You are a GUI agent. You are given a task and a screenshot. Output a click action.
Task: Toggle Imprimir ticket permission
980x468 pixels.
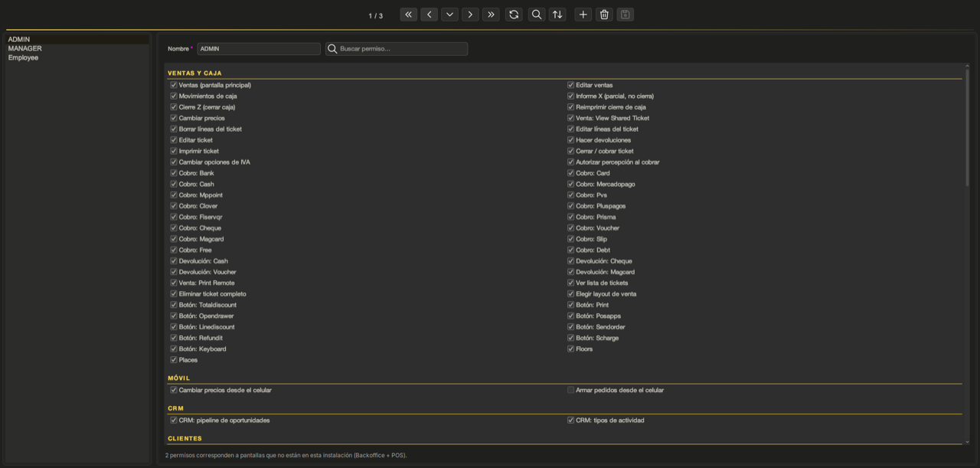(174, 151)
